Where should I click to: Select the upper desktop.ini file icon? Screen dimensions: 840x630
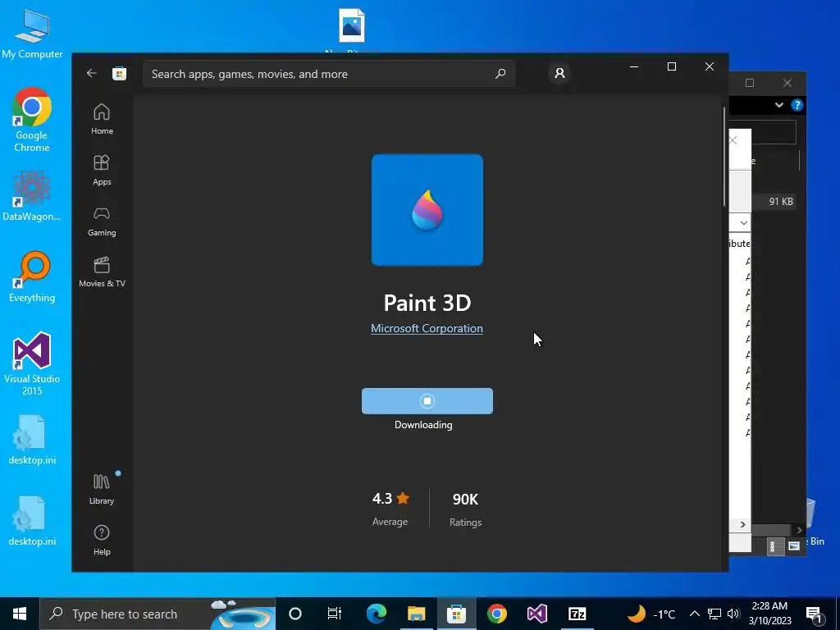tap(32, 440)
